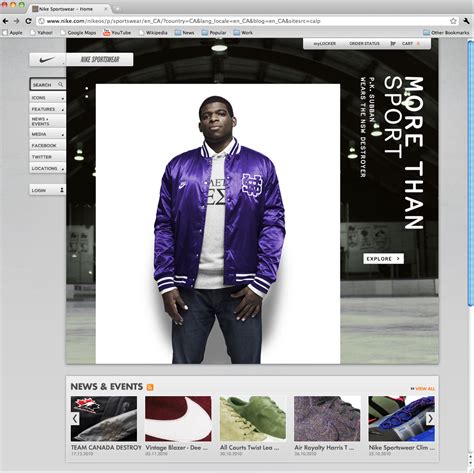Click the user icon next to Login
474x473 pixels.
tap(62, 190)
